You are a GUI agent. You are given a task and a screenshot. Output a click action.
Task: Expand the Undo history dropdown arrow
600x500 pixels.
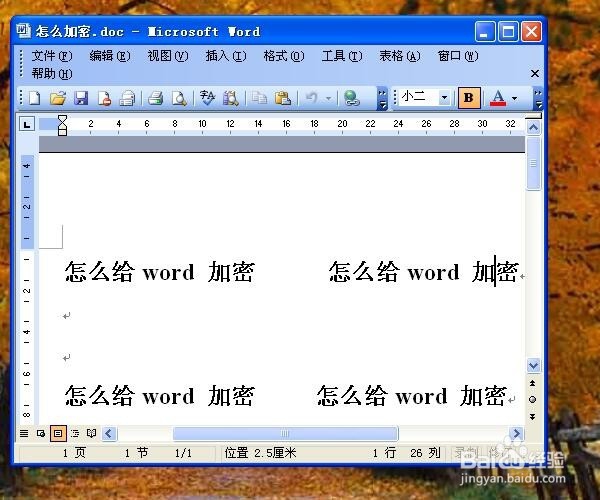pyautogui.click(x=329, y=98)
